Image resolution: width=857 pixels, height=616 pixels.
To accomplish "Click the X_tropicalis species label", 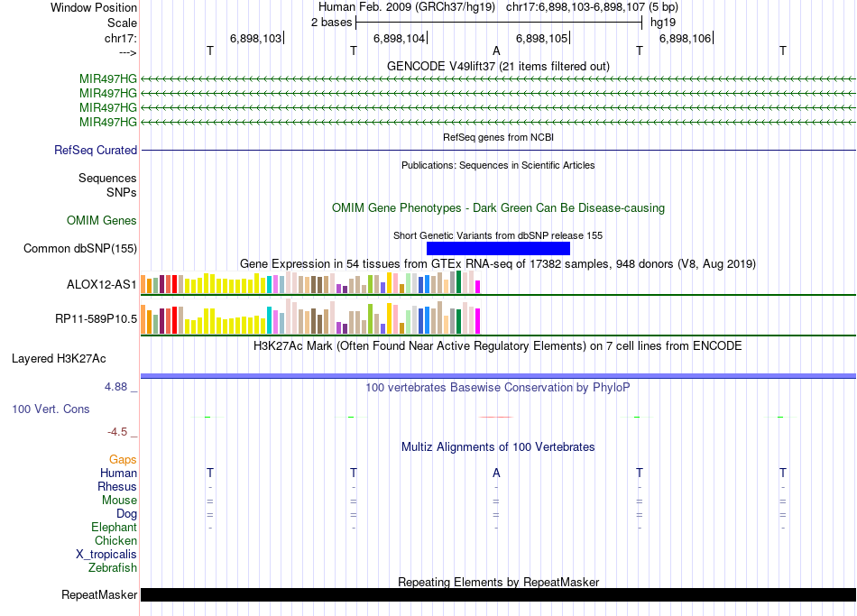I will click(106, 555).
